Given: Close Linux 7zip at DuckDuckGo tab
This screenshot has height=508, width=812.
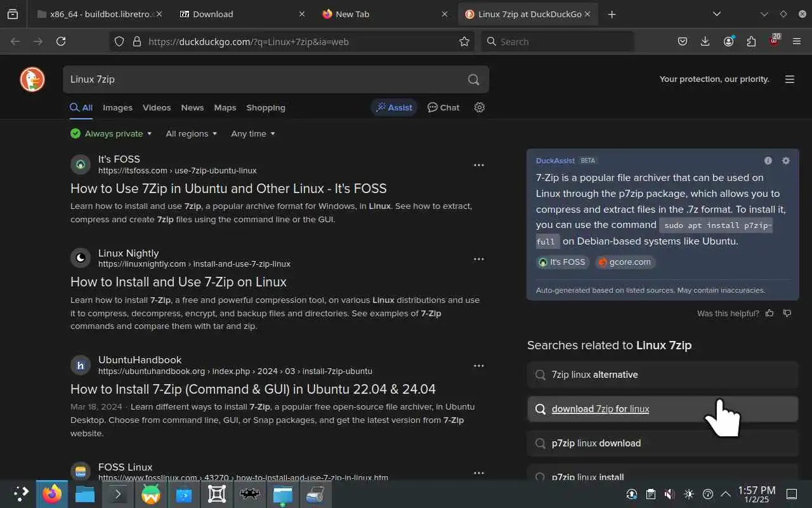Looking at the screenshot, I should coord(587,14).
